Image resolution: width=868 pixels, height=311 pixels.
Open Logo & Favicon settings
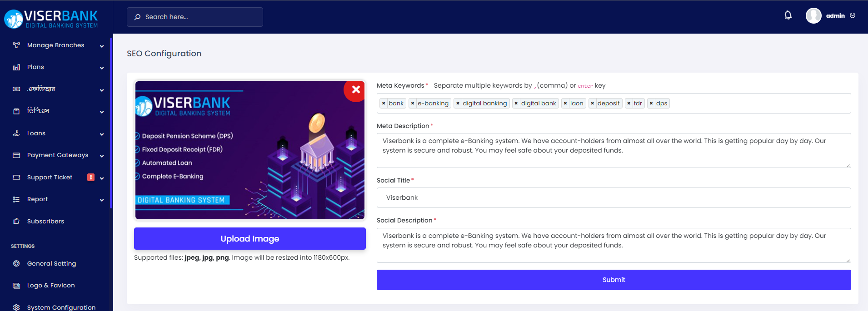[51, 286]
